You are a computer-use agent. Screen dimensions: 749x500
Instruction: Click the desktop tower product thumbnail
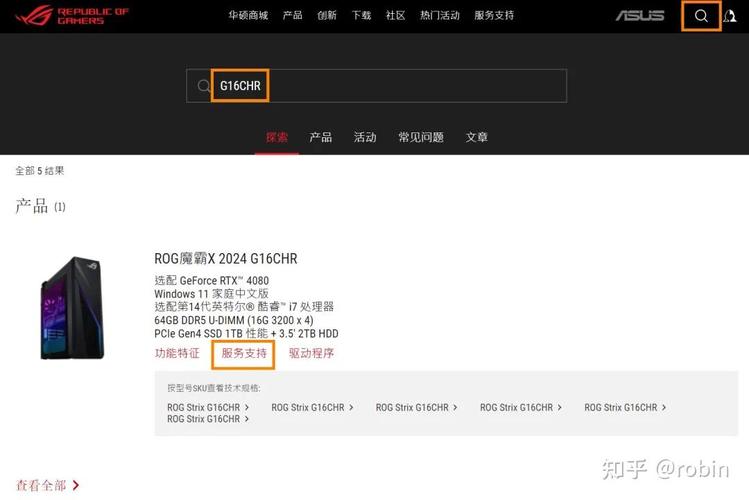[x=72, y=308]
